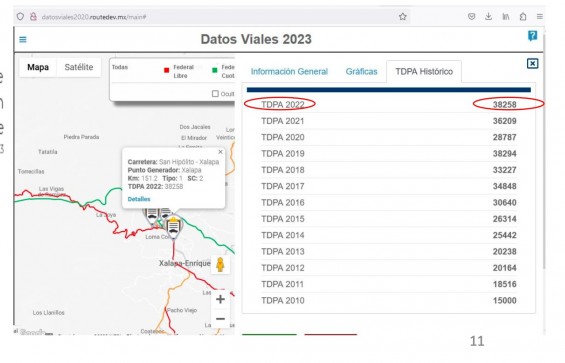Select the TDPA Histórico tab

[424, 71]
